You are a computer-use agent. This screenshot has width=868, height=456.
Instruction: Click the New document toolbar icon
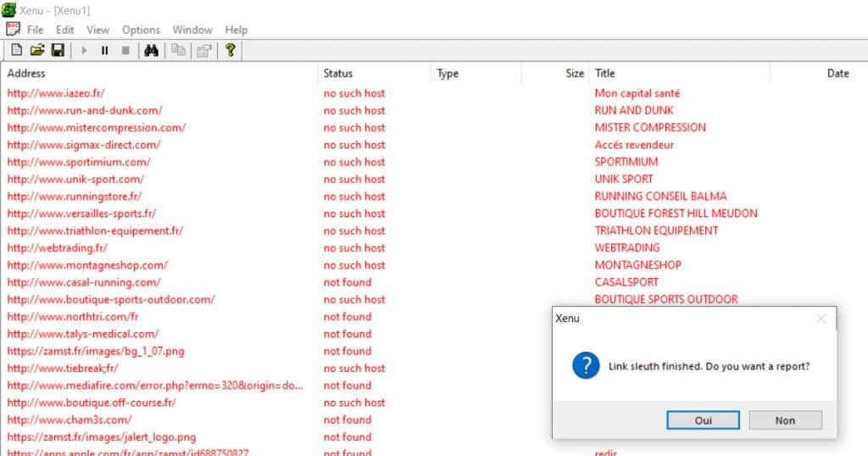click(17, 50)
